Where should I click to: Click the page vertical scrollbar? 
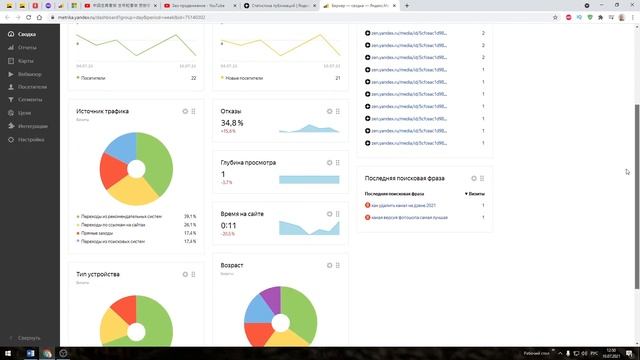coord(637,196)
